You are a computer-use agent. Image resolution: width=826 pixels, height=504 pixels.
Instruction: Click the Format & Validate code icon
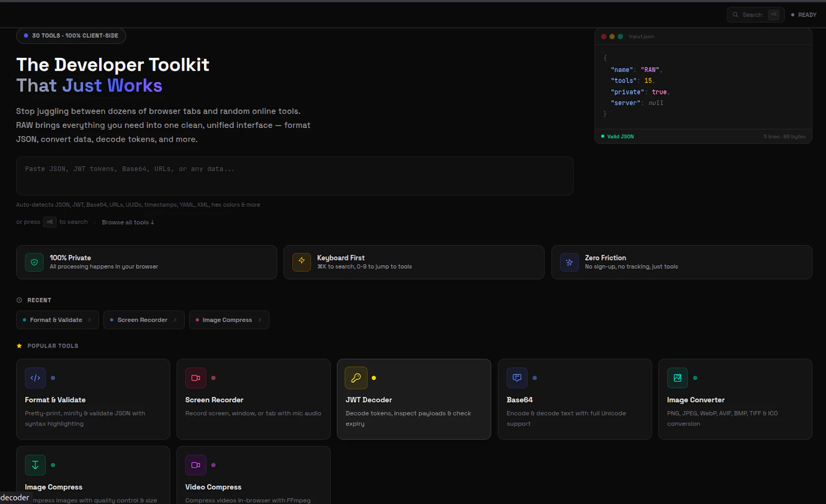click(x=35, y=378)
